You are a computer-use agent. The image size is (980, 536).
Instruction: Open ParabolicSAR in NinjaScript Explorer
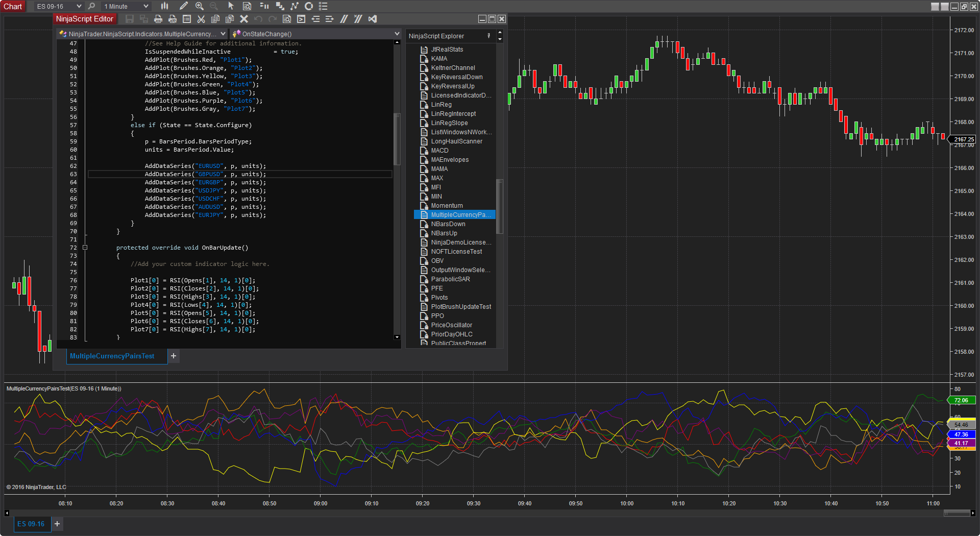click(x=450, y=279)
